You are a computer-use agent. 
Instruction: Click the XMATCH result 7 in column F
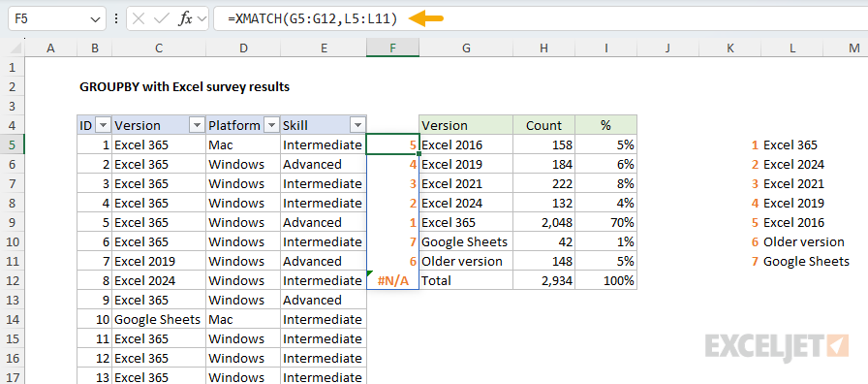pos(392,241)
